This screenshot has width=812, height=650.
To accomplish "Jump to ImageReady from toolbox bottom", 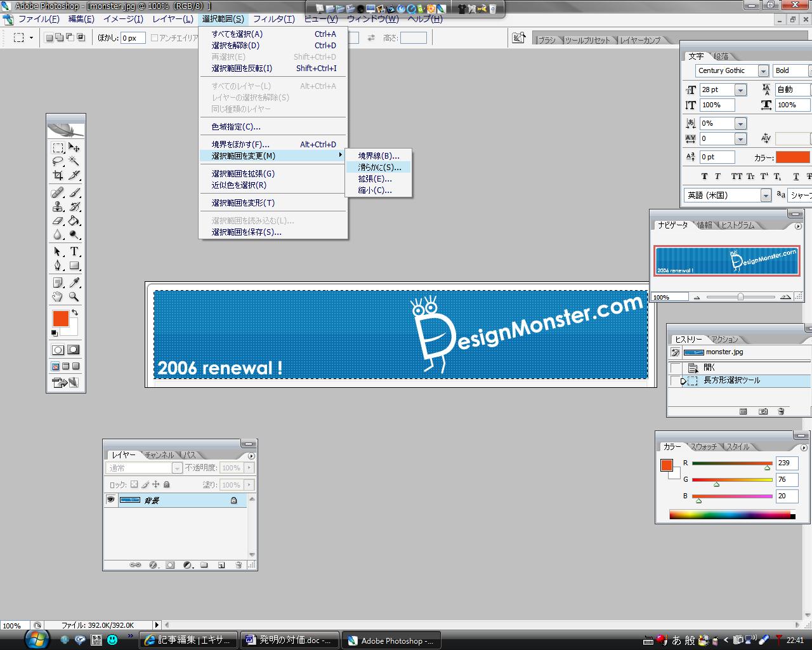I will point(66,383).
